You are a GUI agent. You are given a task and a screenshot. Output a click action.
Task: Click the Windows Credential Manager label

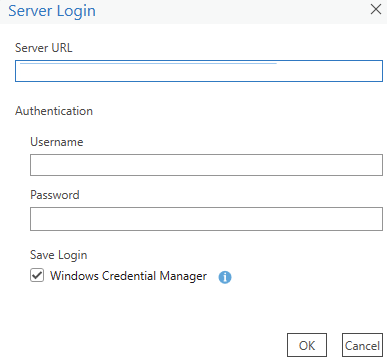[128, 276]
